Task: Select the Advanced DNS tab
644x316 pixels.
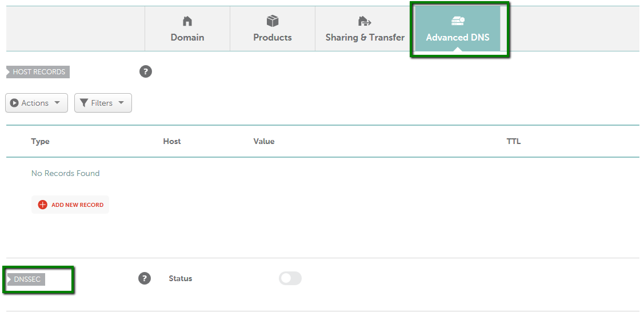Action: pos(458,29)
